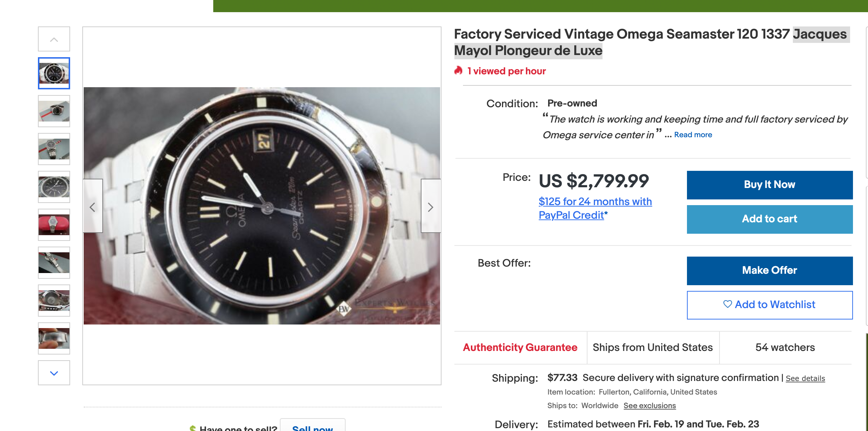This screenshot has width=868, height=431.
Task: Click the previous image arrow on the main photo
Action: tap(93, 207)
